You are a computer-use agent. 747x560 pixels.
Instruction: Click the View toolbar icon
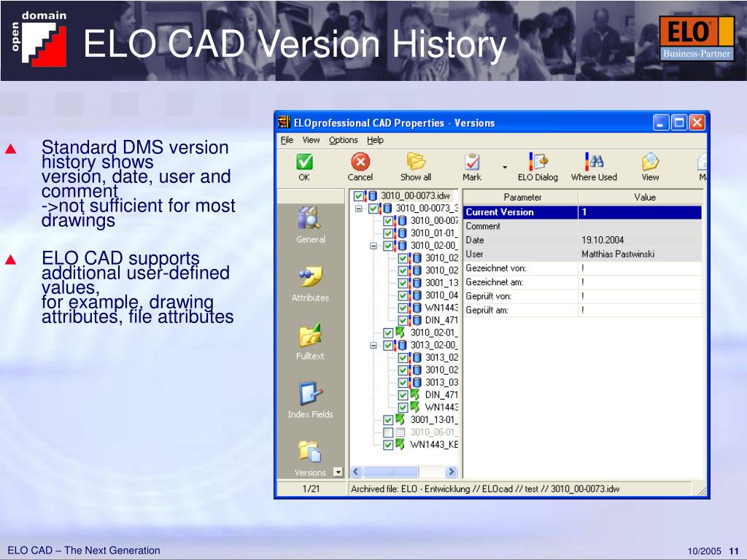click(650, 161)
